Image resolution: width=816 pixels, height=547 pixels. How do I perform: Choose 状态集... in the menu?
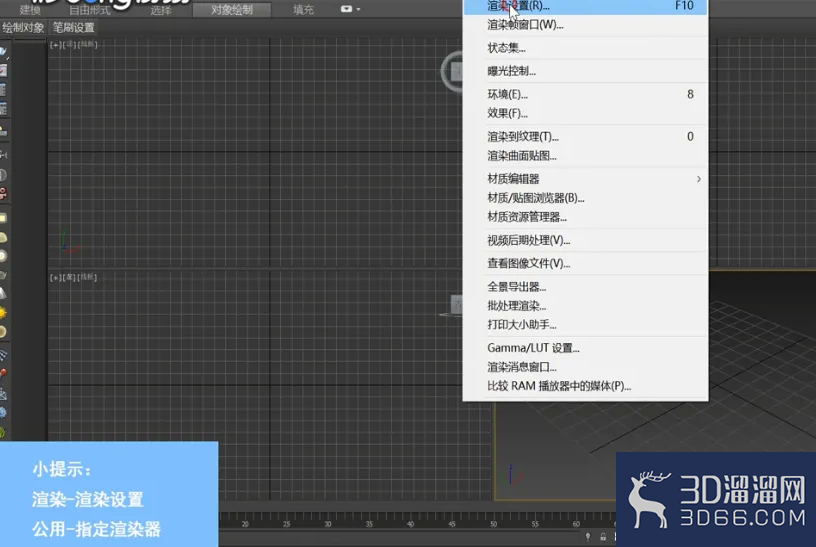(x=585, y=48)
